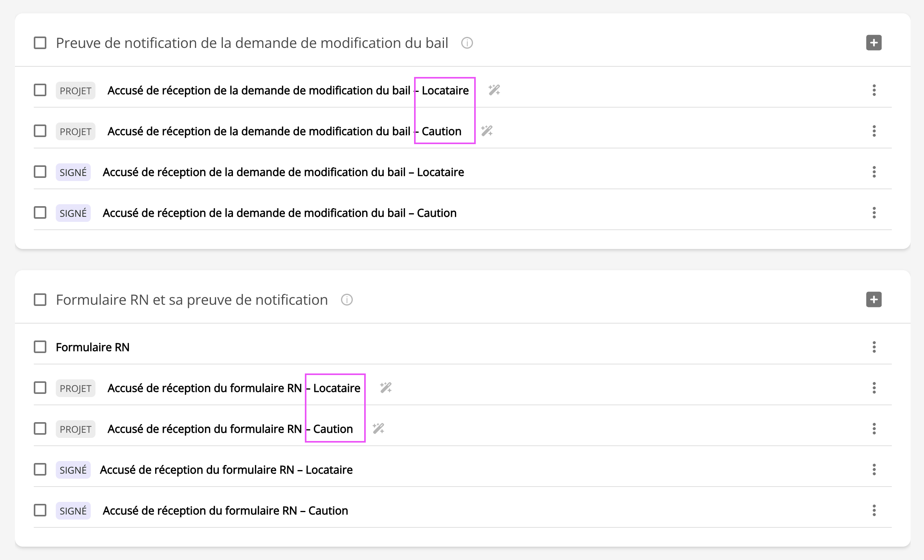Click magic wand beside formulaire RN Caution draft
The height and width of the screenshot is (560, 924).
click(378, 428)
